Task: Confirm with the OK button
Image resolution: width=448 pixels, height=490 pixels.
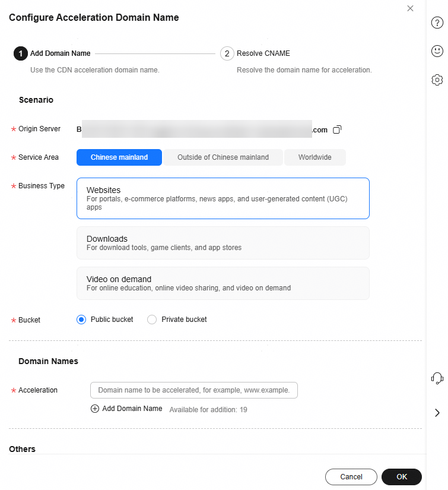Action: 401,477
